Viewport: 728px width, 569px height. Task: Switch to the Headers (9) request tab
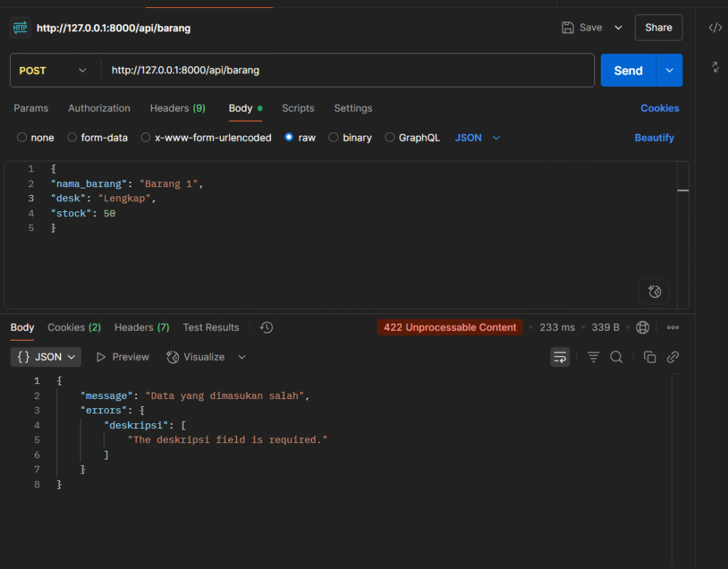177,108
